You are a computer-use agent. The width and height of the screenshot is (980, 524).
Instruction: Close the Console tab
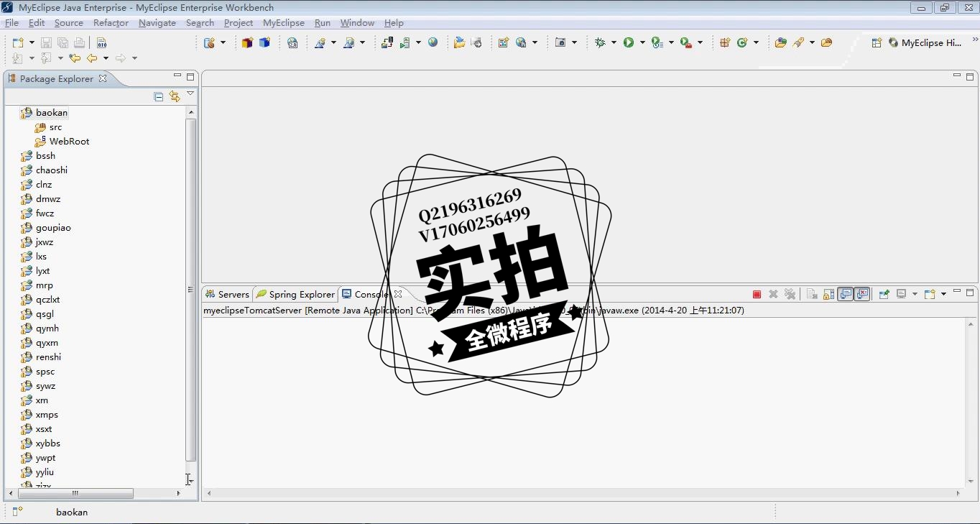coord(398,294)
